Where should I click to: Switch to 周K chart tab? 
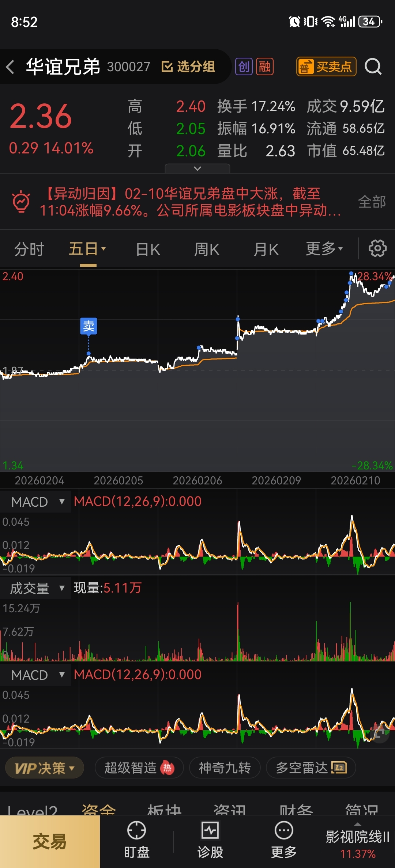pyautogui.click(x=207, y=250)
